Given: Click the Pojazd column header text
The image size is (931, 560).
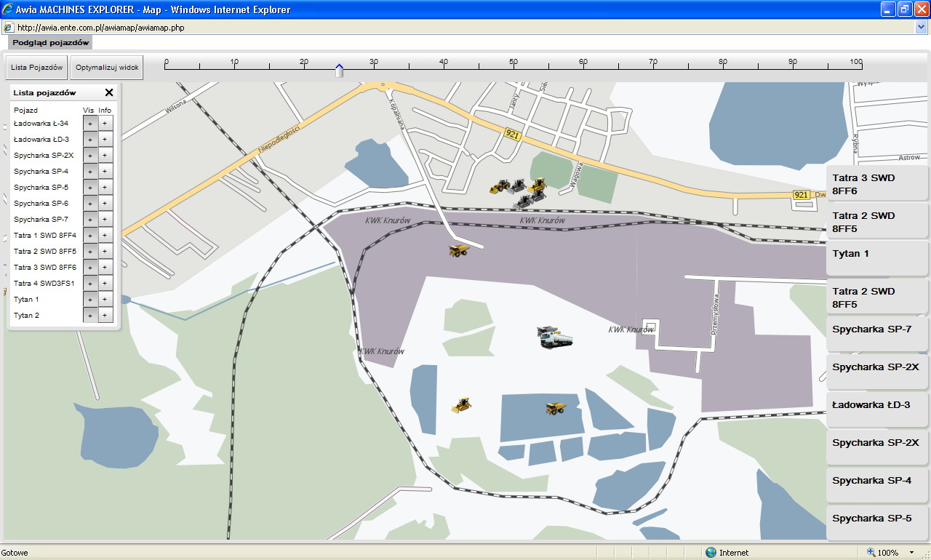Looking at the screenshot, I should click(x=25, y=110).
